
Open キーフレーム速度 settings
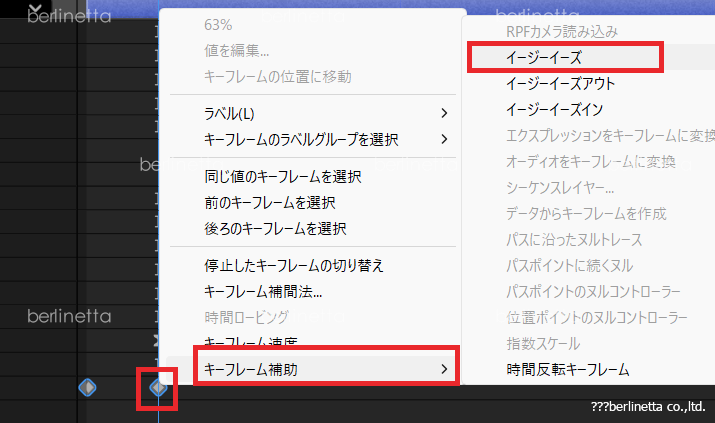click(x=250, y=342)
